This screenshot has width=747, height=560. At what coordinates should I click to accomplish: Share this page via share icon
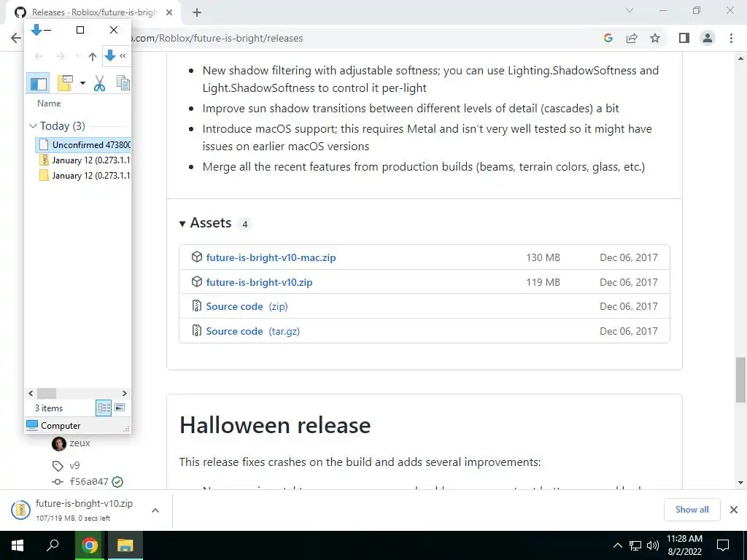point(632,38)
